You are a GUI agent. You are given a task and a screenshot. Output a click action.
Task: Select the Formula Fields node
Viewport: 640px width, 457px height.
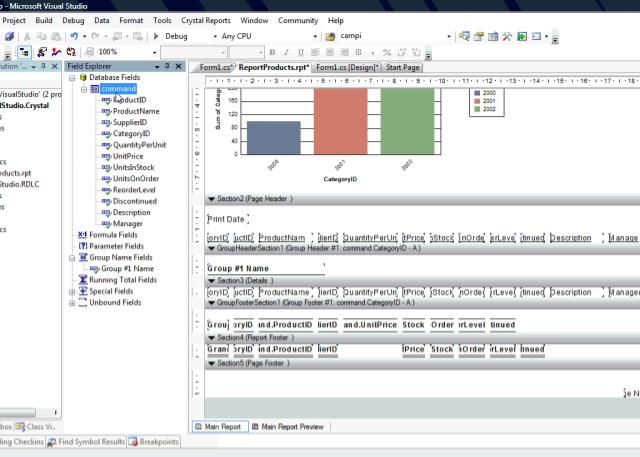coord(113,235)
